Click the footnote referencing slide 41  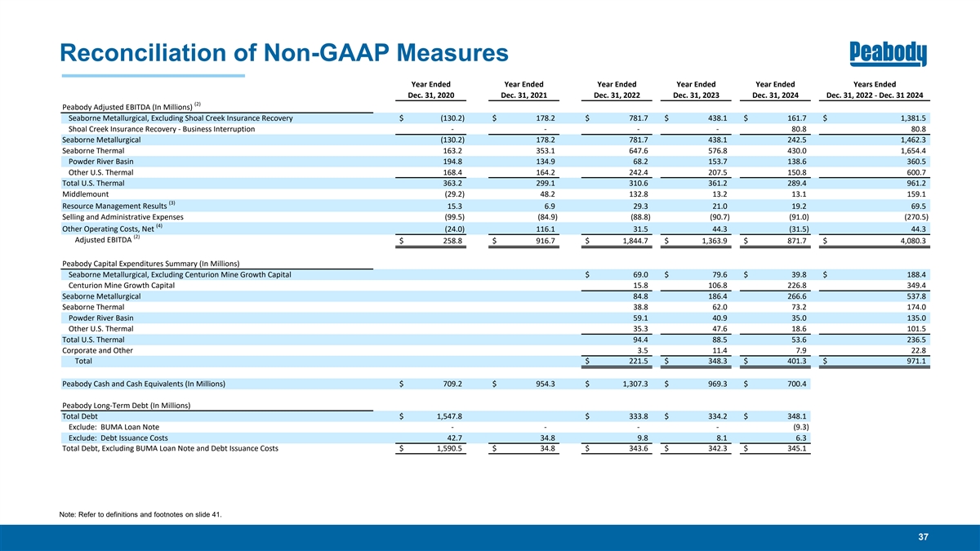pos(142,513)
